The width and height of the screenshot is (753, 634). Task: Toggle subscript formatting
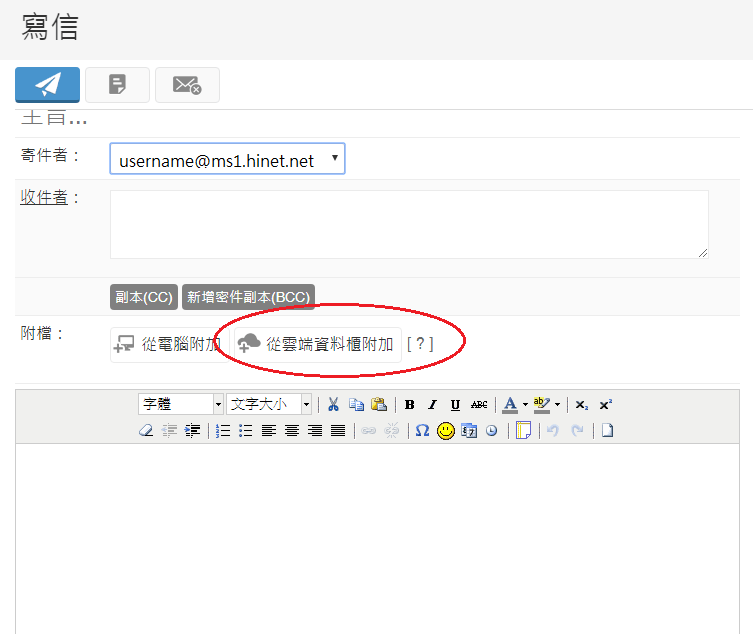(582, 405)
